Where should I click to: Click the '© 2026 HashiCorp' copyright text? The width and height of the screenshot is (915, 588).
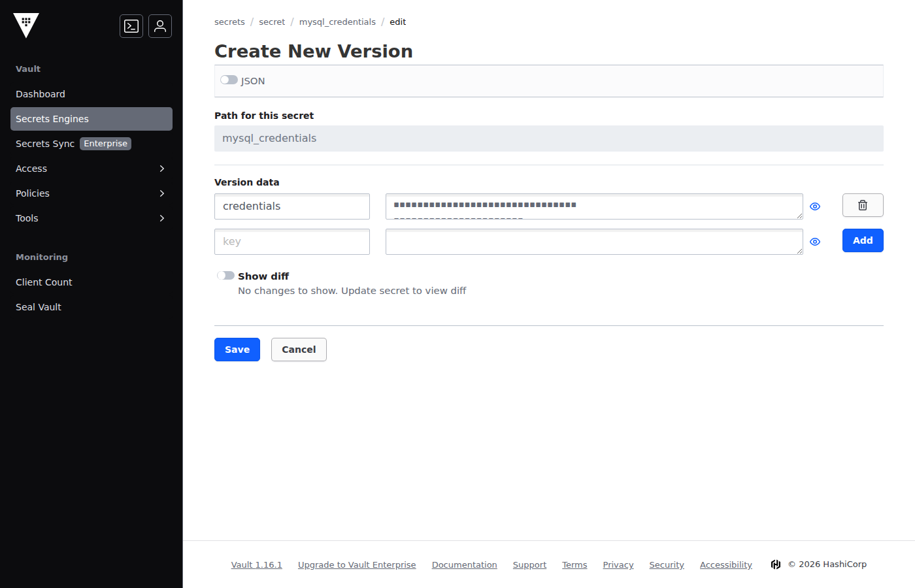coord(827,564)
